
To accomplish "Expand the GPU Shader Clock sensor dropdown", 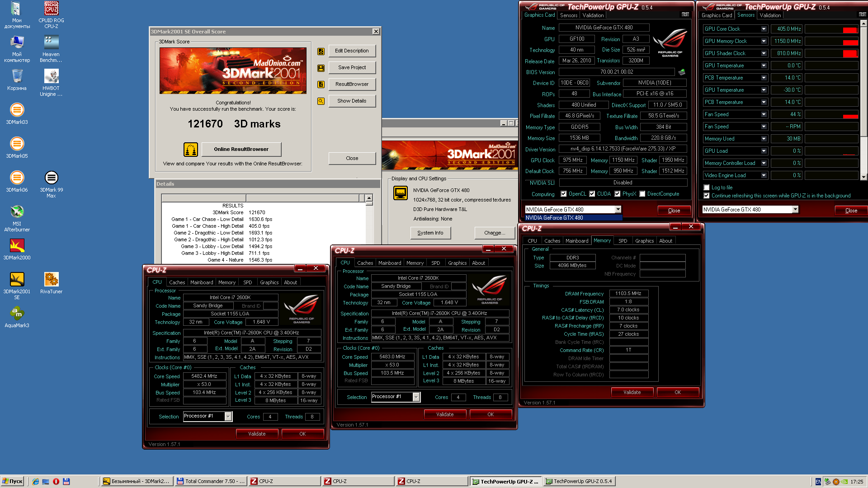I will tap(764, 53).
